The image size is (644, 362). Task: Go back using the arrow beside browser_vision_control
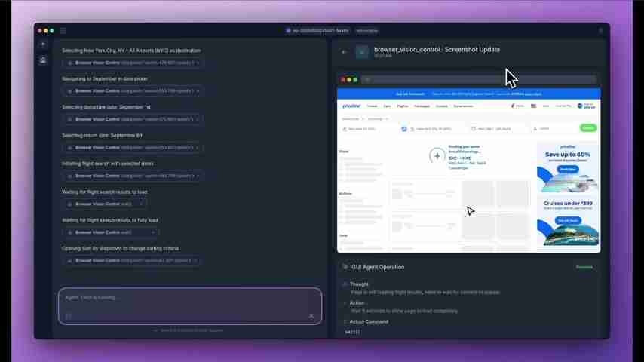click(x=344, y=52)
